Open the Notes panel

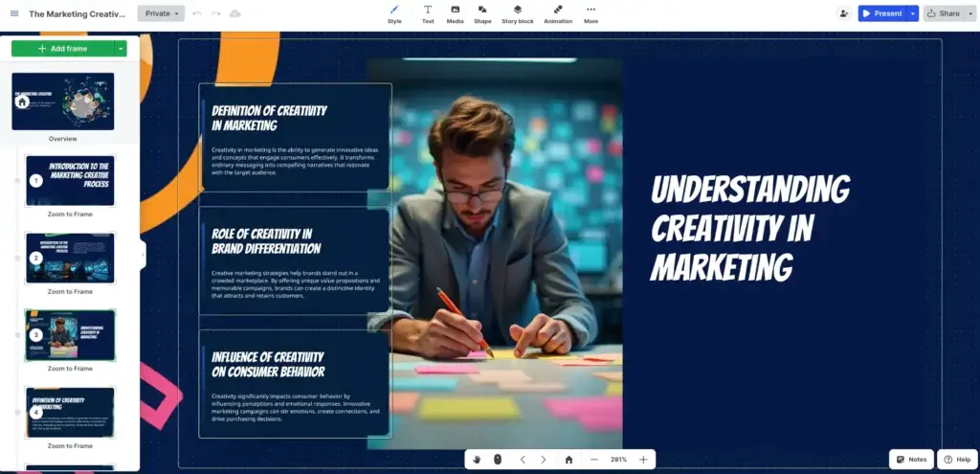[x=911, y=460]
